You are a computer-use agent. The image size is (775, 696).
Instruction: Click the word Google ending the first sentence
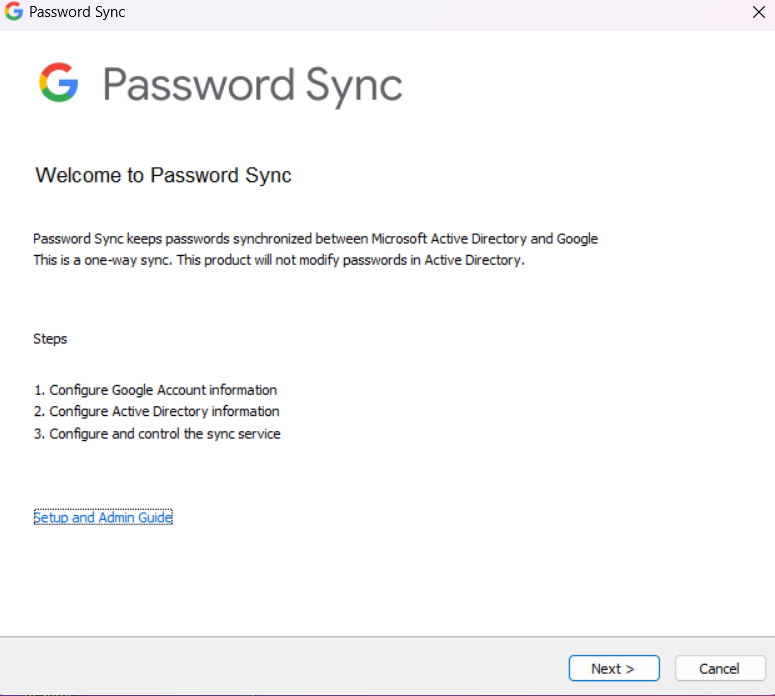tap(577, 239)
